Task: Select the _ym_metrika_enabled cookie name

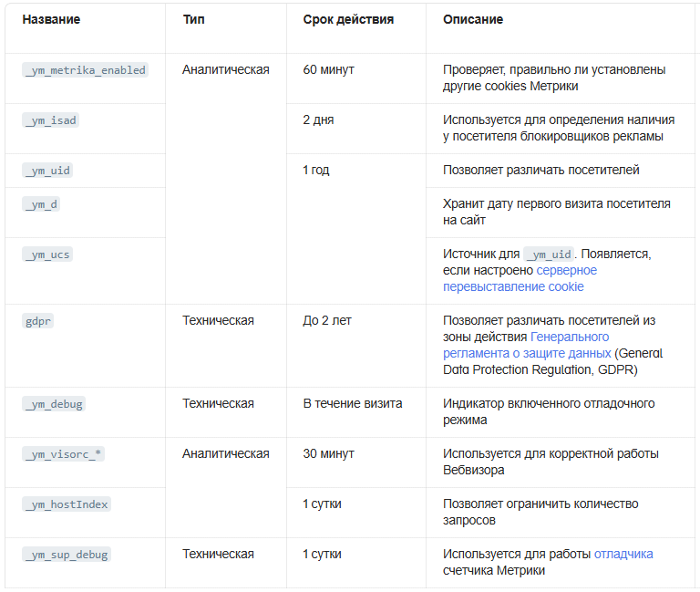Action: (85, 70)
